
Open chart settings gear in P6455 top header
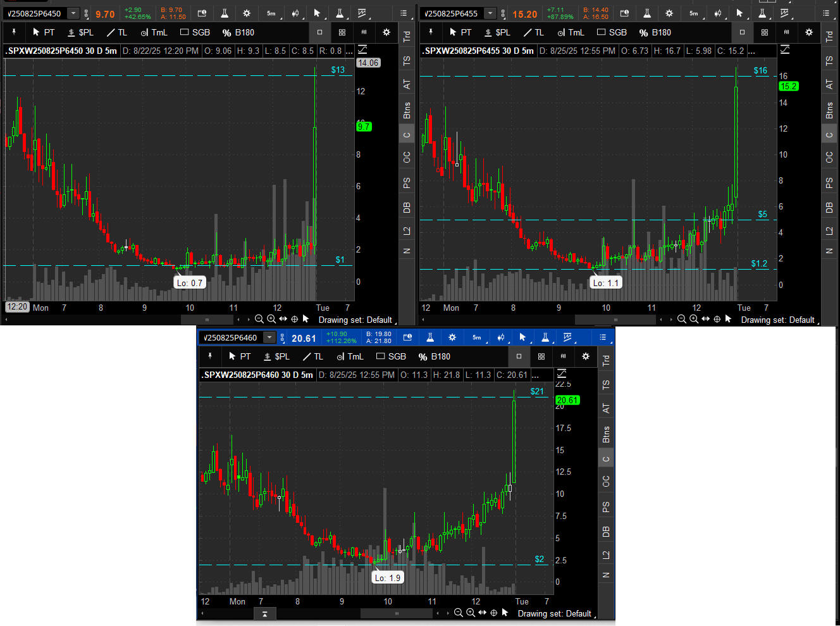pyautogui.click(x=669, y=13)
